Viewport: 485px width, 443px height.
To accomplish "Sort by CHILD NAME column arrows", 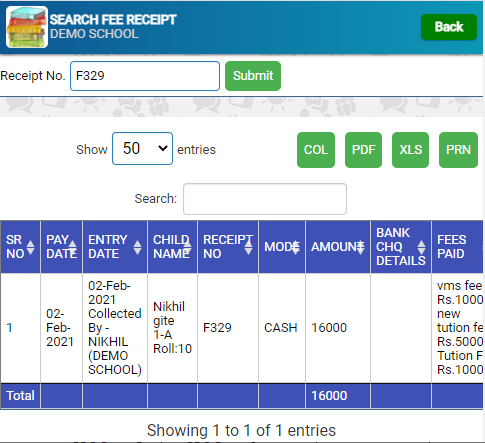I will (188, 247).
